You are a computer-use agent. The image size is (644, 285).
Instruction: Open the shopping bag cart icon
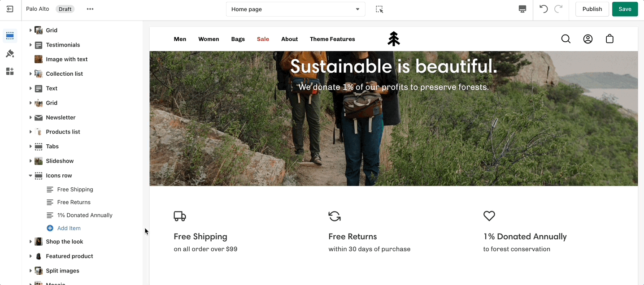tap(609, 39)
